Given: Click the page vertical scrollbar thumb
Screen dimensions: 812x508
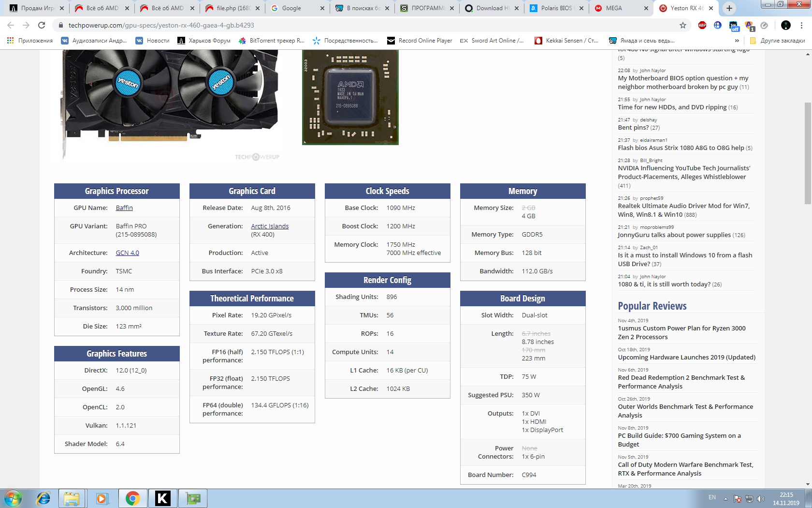Looking at the screenshot, I should (x=808, y=153).
